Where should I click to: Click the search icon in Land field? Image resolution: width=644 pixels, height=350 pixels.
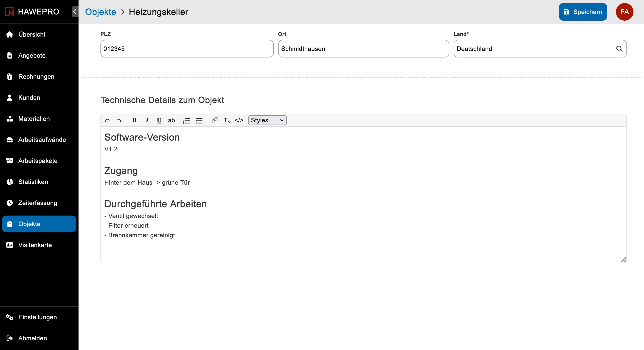[619, 49]
